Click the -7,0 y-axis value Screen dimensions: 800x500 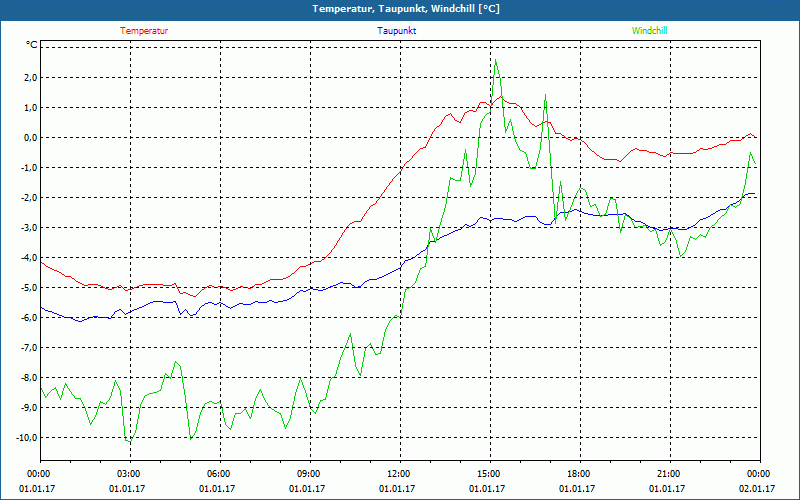[x=29, y=347]
